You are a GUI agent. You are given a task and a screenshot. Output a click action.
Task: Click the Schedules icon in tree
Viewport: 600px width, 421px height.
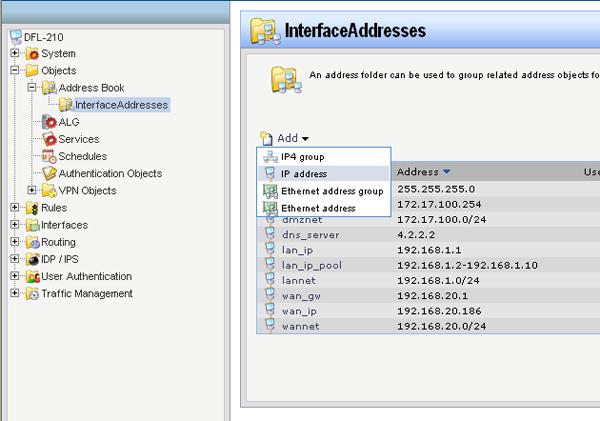[x=49, y=156]
